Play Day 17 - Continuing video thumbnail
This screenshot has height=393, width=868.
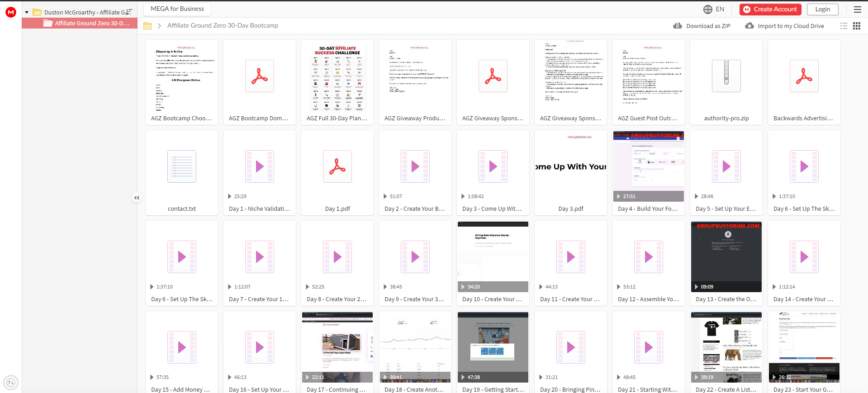(337, 347)
